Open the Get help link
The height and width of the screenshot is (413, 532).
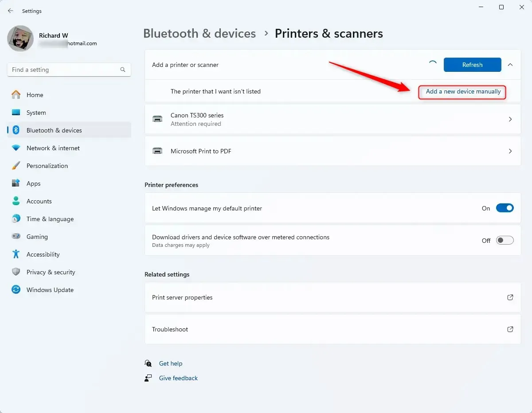click(x=171, y=363)
